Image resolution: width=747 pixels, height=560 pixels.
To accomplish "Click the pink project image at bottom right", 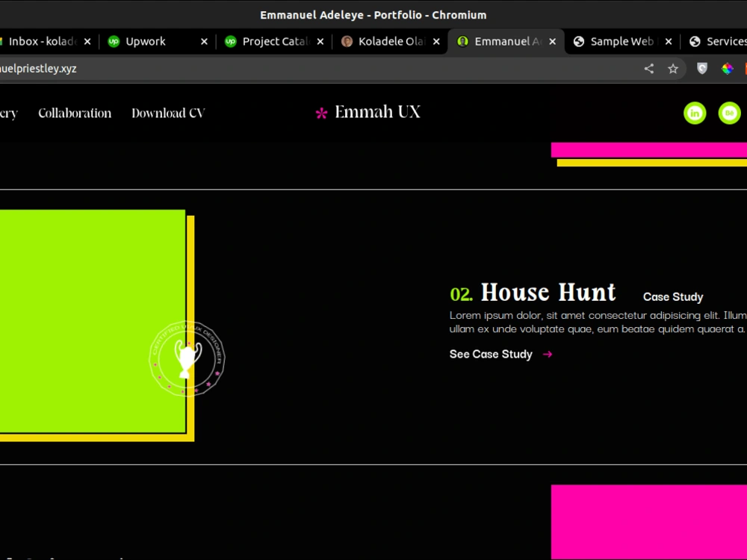I will (x=649, y=522).
